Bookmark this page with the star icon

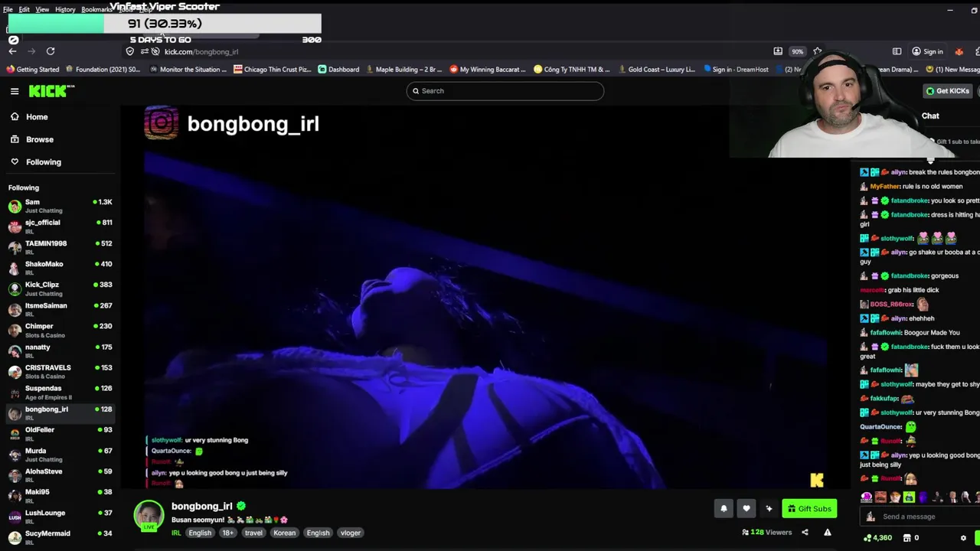pos(818,51)
